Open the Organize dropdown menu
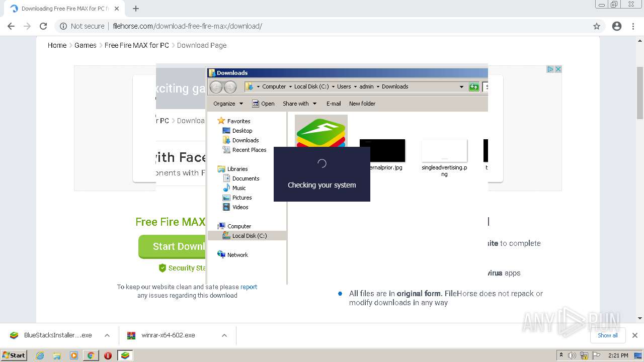This screenshot has height=362, width=644. point(228,104)
